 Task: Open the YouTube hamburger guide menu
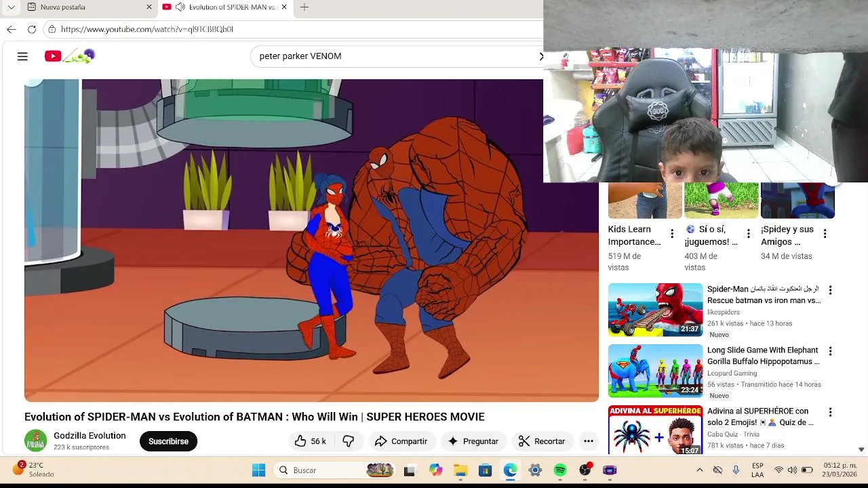pos(22,56)
